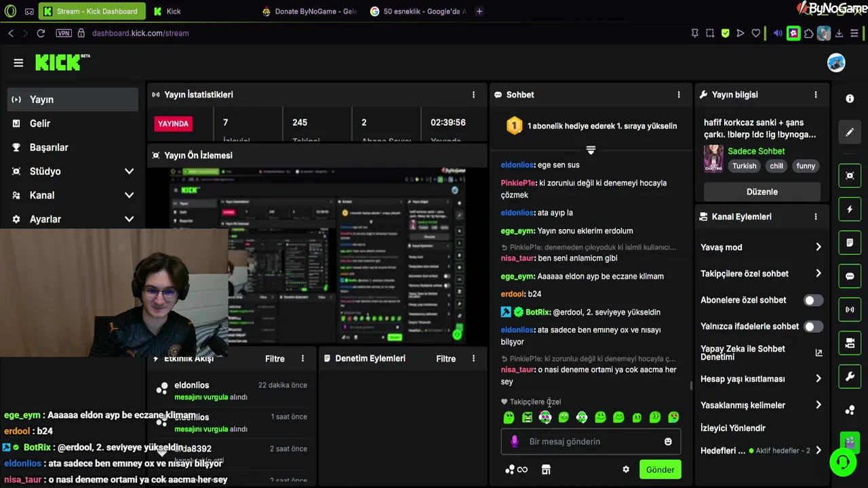The height and width of the screenshot is (488, 868).
Task: Toggle Abonelere özel sohbet
Action: pos(813,300)
